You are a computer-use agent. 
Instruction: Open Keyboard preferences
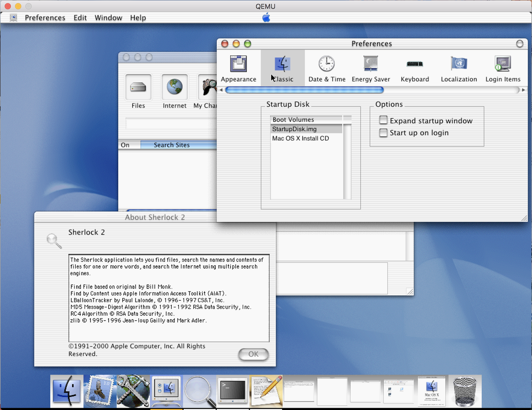(x=415, y=68)
